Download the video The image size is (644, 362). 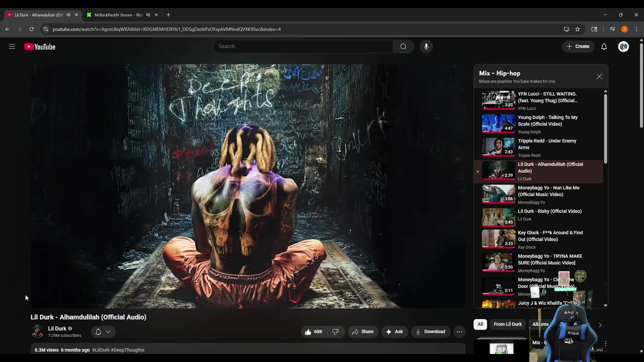[x=431, y=332]
